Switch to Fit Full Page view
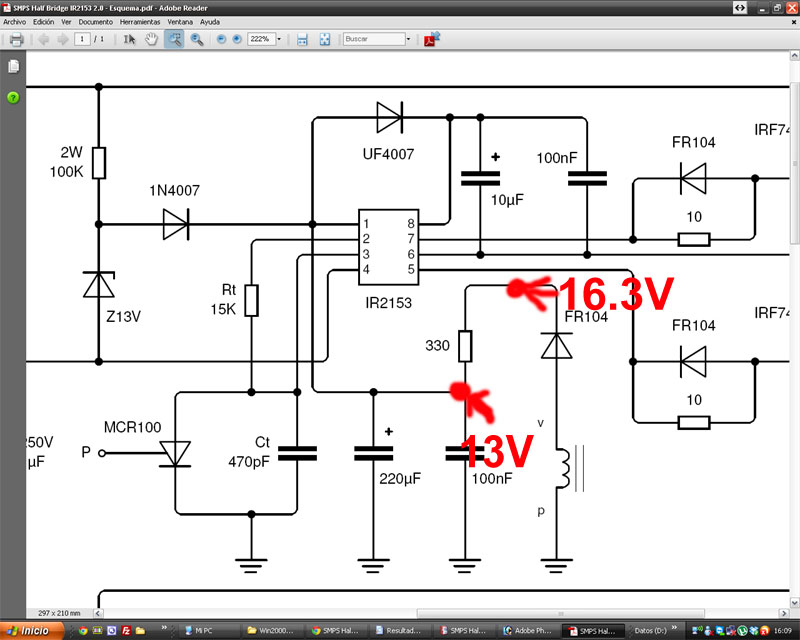Image resolution: width=800 pixels, height=640 pixels. (325, 39)
